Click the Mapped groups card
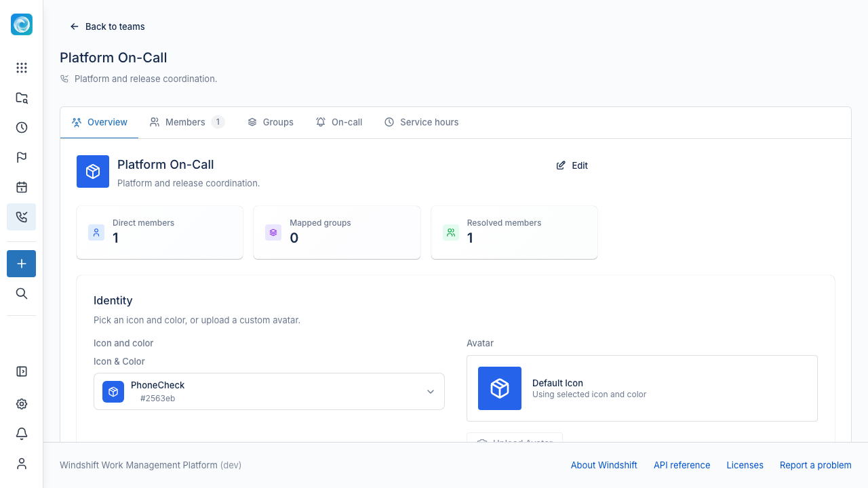868x488 pixels. pyautogui.click(x=337, y=232)
